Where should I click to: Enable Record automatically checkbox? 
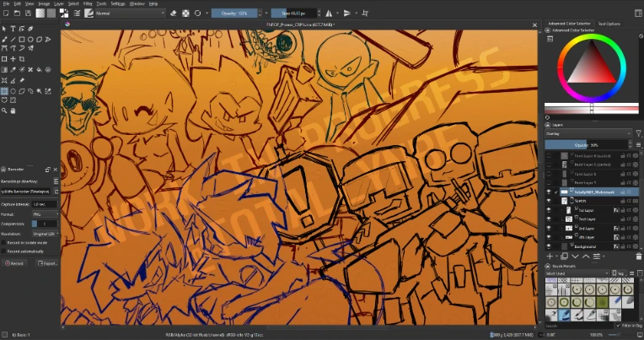3,251
